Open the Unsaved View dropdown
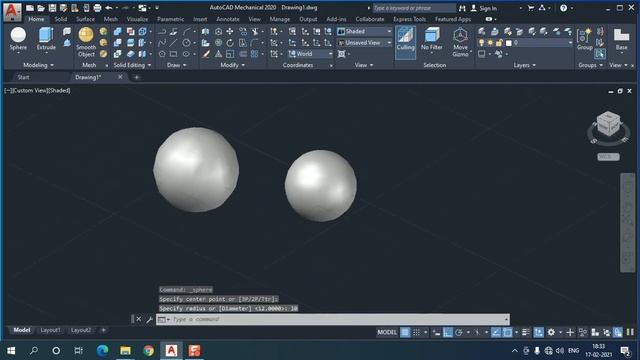 [x=364, y=42]
